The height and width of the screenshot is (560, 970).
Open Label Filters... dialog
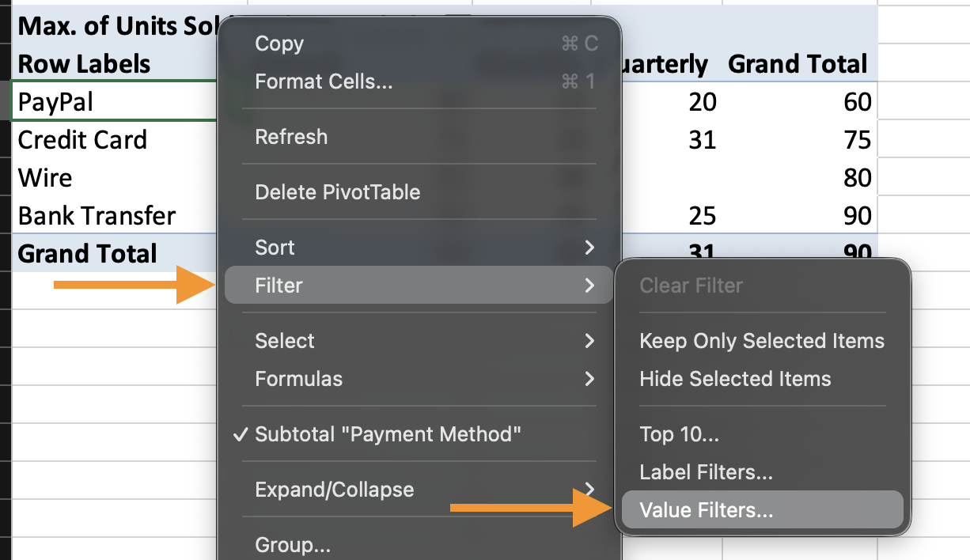tap(706, 472)
